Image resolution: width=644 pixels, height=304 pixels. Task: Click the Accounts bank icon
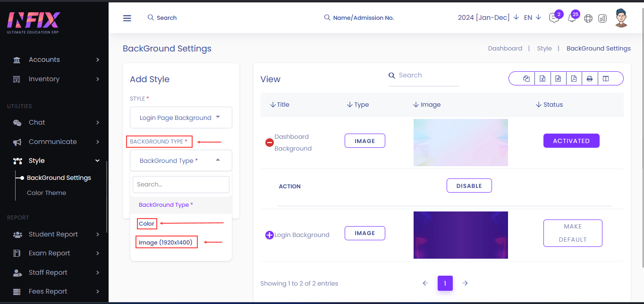click(x=17, y=60)
